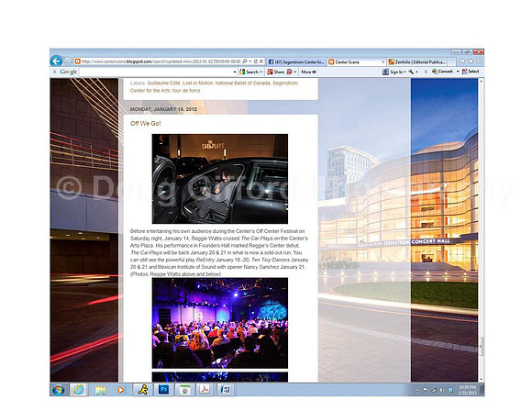Screen dimensions: 532x411
Task: Click the browser Forward arrow button
Action: pos(68,61)
